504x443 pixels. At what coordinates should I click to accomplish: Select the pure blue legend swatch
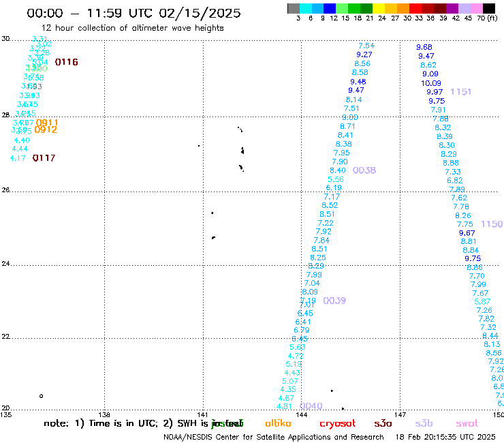[330, 8]
